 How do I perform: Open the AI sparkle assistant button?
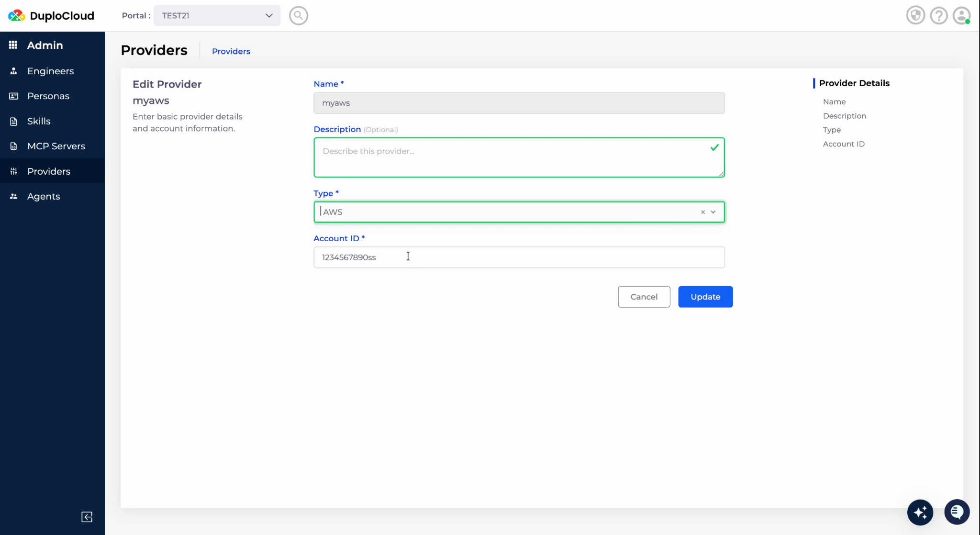pos(920,513)
